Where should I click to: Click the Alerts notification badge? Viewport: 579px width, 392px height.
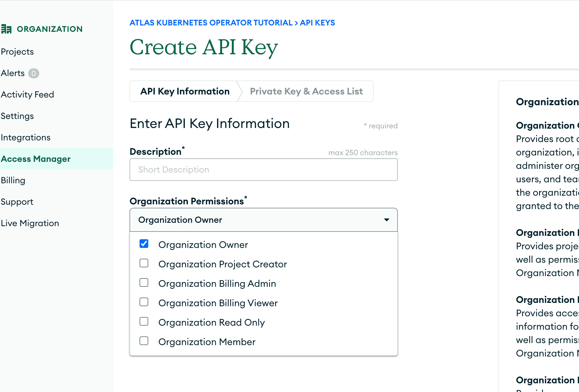tap(34, 73)
